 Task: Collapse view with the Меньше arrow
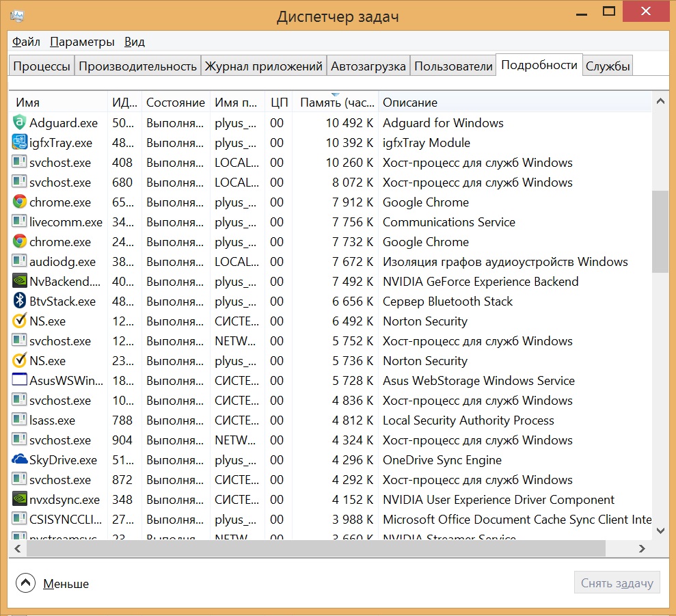click(25, 583)
